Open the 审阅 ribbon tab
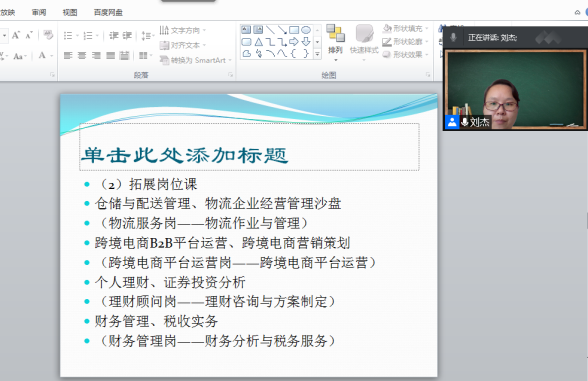The image size is (588, 381). [x=39, y=12]
